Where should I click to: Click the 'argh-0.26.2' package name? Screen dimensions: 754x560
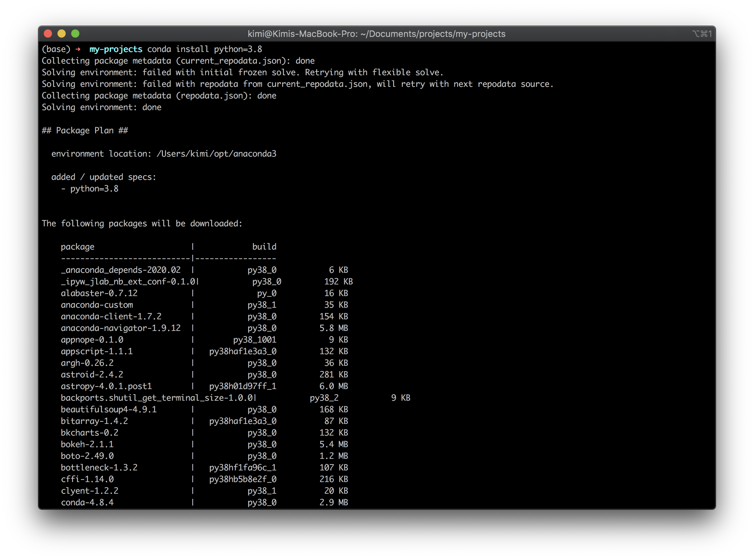[87, 363]
